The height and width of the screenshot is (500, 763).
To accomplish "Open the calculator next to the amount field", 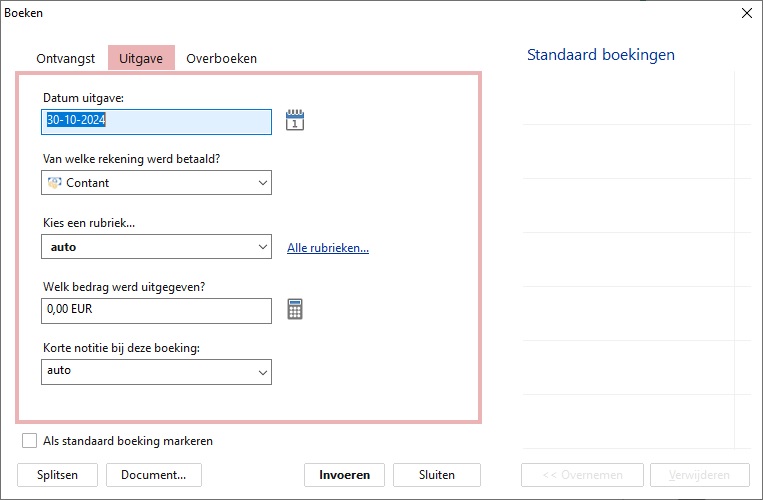I will (x=294, y=310).
